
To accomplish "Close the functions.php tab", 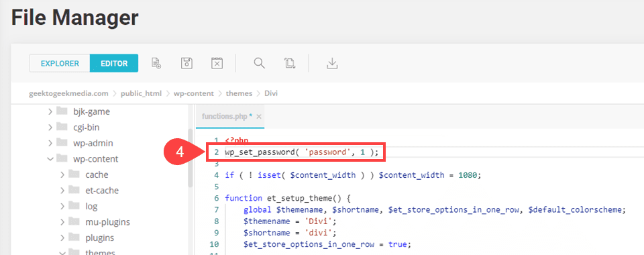I will [259, 117].
